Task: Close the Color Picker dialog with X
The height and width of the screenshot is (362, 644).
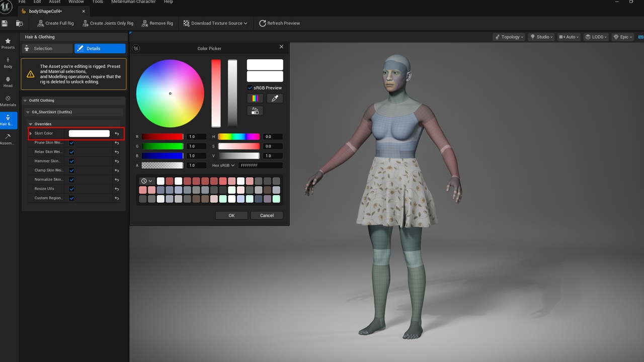Action: coord(281,47)
